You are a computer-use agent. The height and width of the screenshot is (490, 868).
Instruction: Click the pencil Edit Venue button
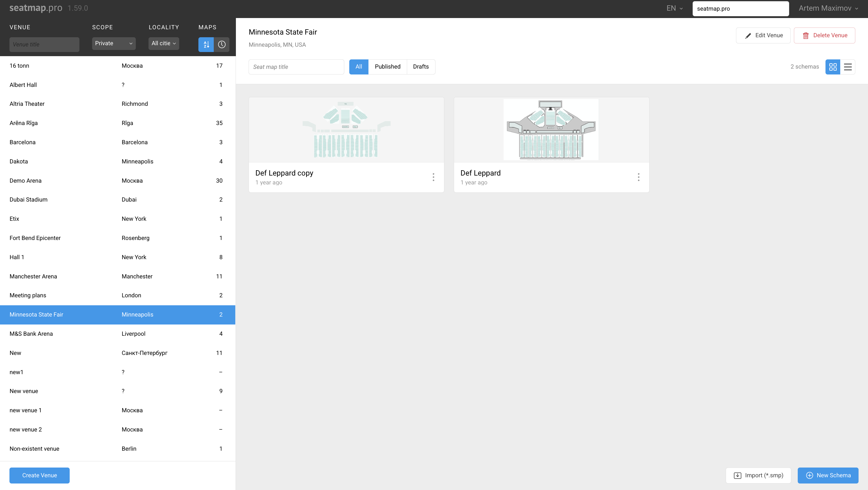click(763, 35)
